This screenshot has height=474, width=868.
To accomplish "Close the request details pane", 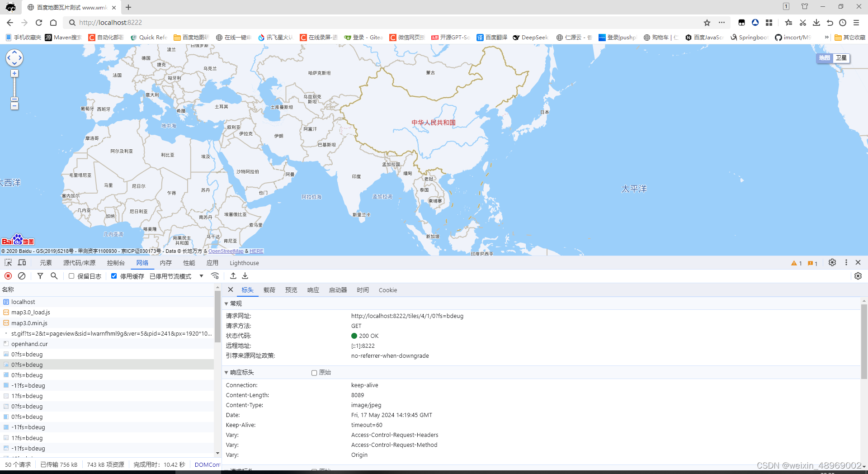I will 231,289.
